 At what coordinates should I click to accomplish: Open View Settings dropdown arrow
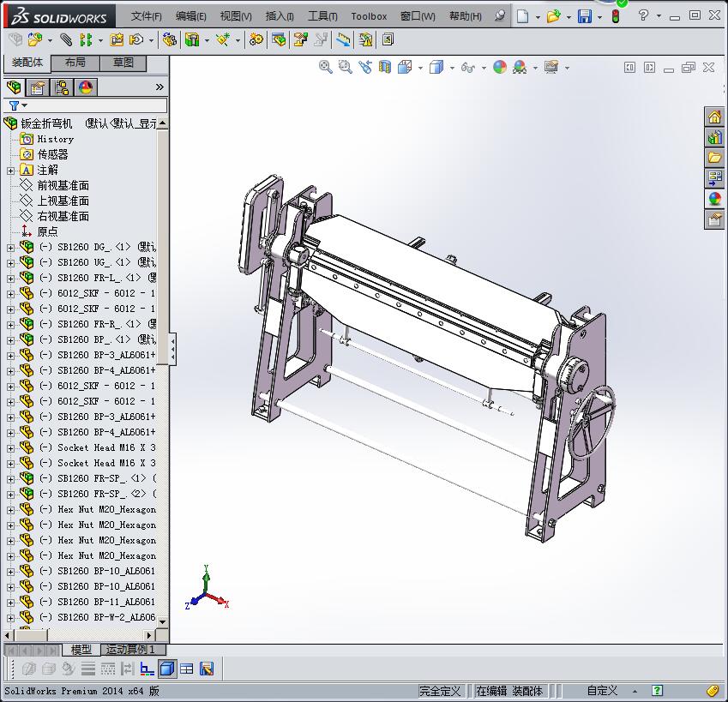(568, 69)
